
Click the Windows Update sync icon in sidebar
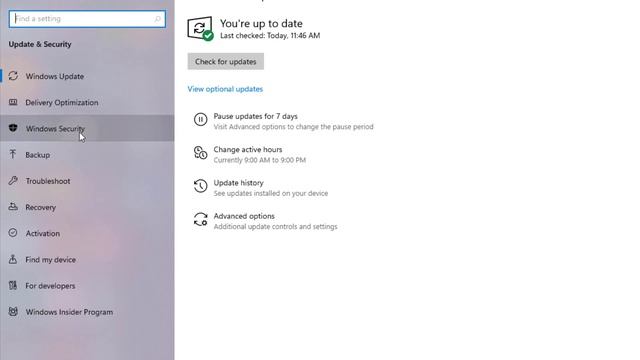tap(13, 76)
